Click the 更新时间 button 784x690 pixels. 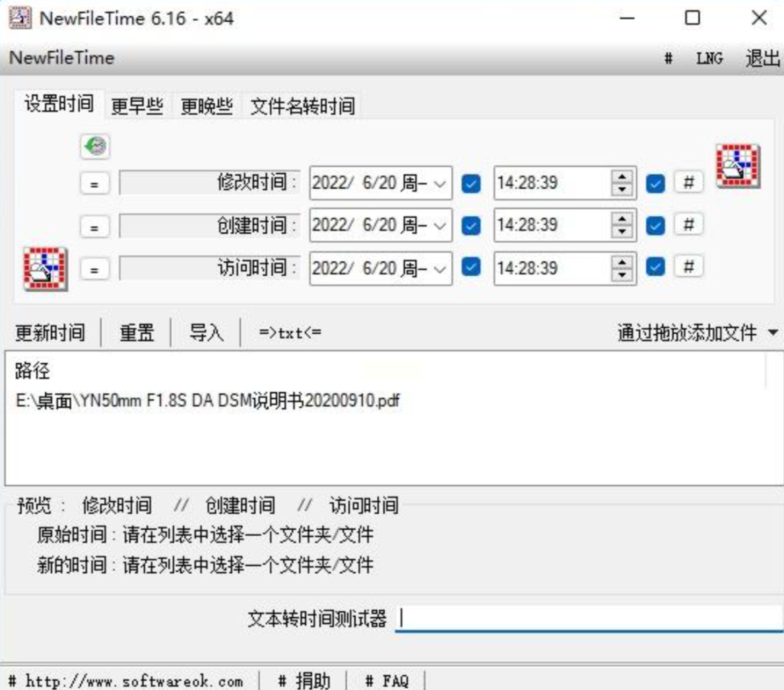(x=50, y=332)
